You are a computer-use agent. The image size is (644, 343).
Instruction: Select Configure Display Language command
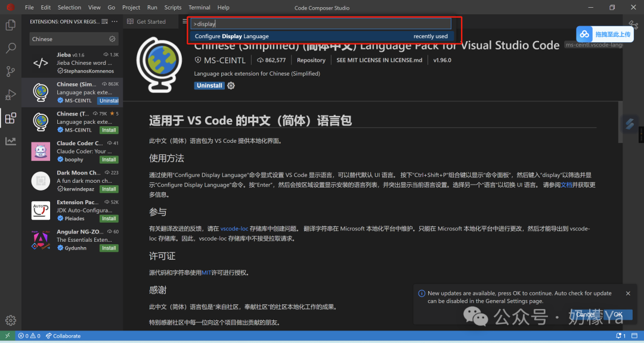tap(322, 36)
